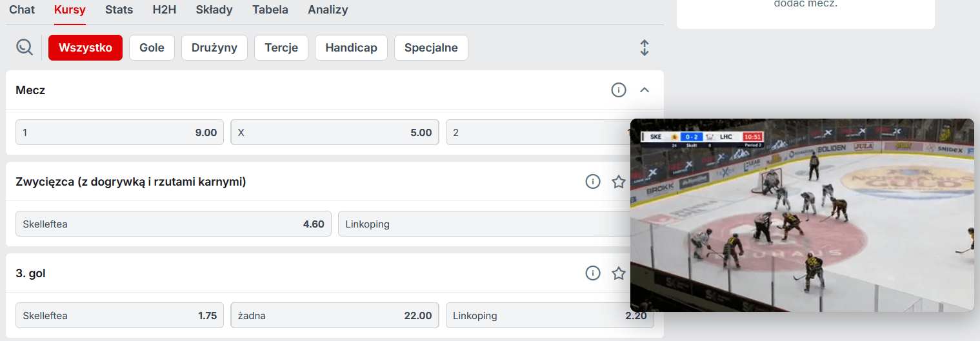The width and height of the screenshot is (980, 341).
Task: Star the 3. gol market
Action: (619, 273)
